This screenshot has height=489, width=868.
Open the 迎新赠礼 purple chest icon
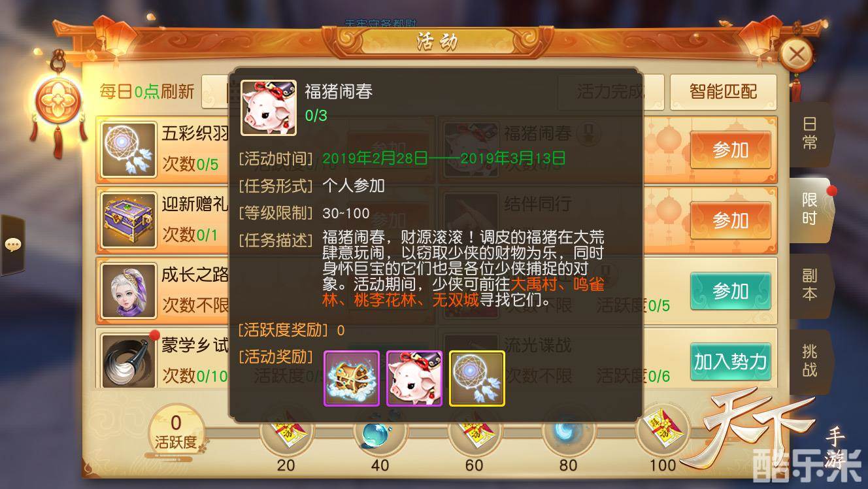129,220
